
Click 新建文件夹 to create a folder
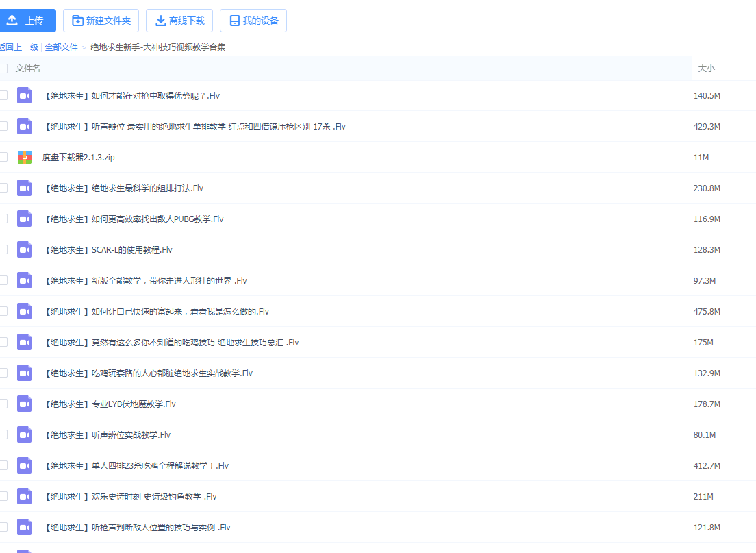tap(101, 21)
